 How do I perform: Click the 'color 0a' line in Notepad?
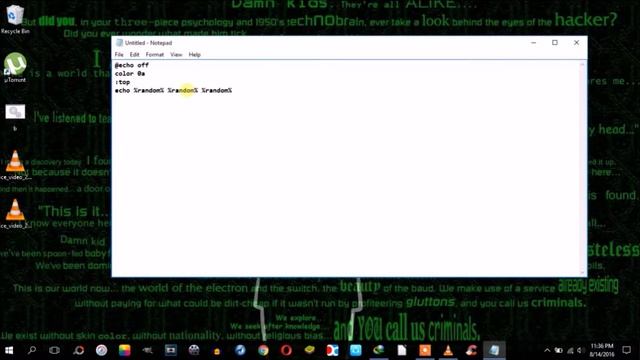click(x=130, y=73)
